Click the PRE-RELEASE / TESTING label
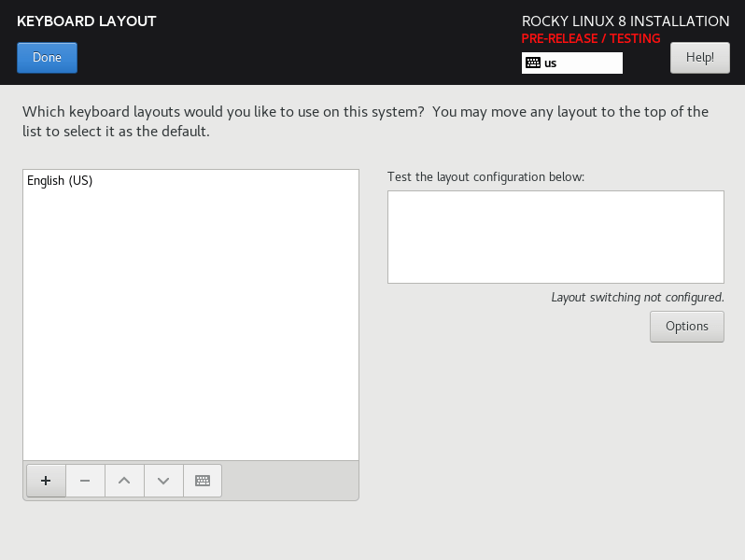The image size is (745, 560). coord(591,38)
